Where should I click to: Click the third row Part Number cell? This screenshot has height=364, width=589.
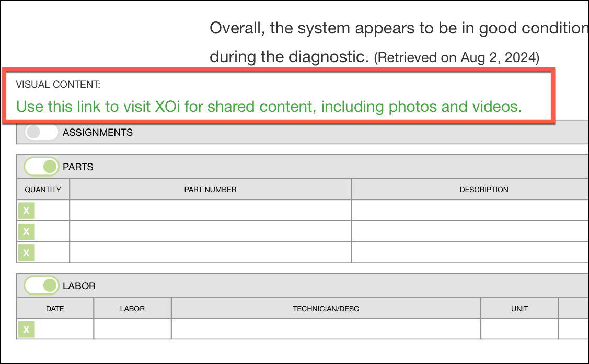210,252
